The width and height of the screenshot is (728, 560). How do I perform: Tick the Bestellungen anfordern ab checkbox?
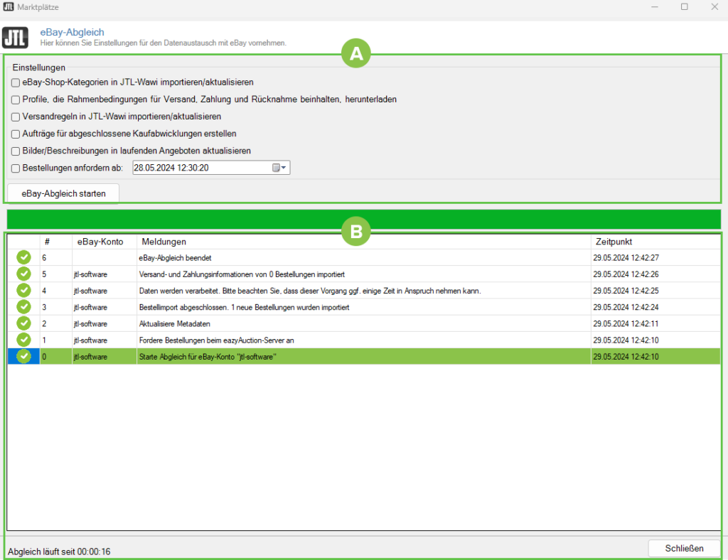(x=16, y=168)
